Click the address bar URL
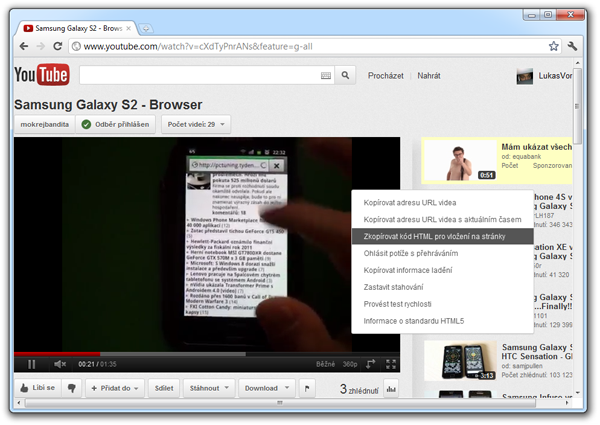Viewport: 600px width, 425px height. pyautogui.click(x=198, y=47)
